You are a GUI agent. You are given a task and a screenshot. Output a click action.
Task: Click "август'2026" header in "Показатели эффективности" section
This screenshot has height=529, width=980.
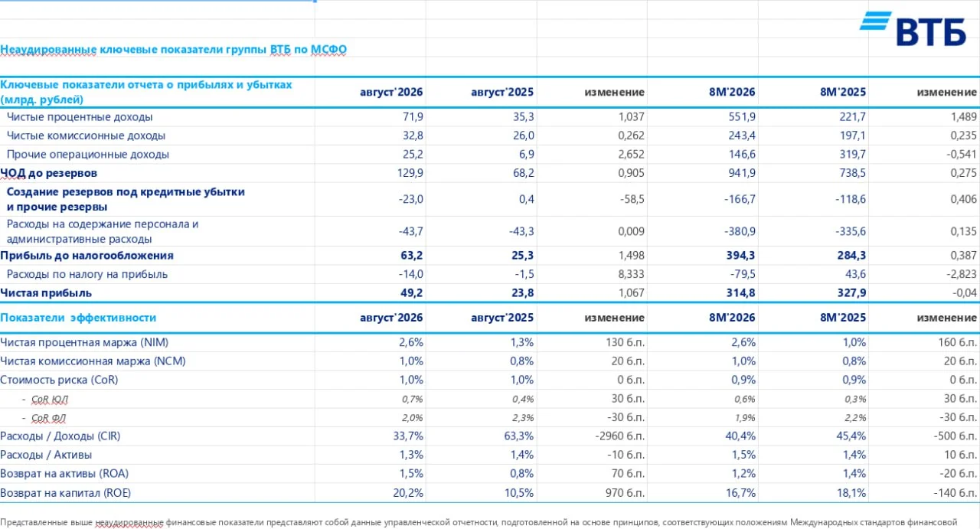click(x=391, y=317)
